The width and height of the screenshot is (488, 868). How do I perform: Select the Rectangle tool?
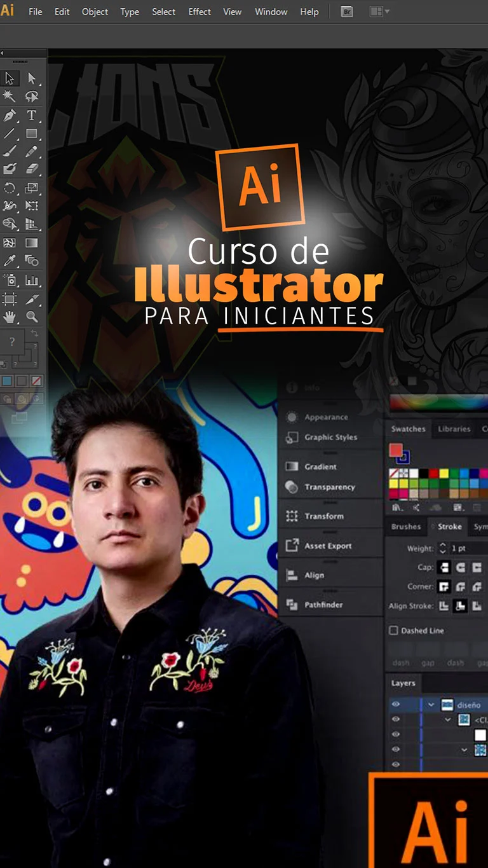[32, 134]
